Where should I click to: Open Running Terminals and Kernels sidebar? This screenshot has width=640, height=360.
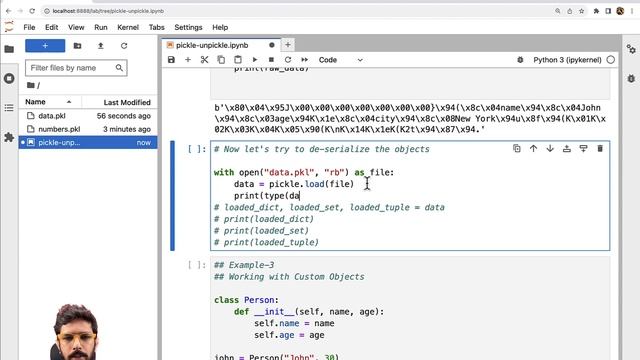point(9,78)
